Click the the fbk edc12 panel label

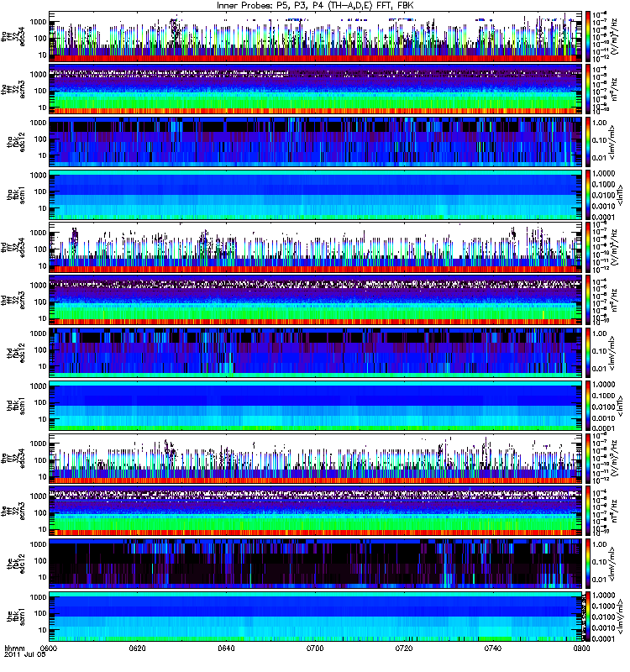point(16,564)
